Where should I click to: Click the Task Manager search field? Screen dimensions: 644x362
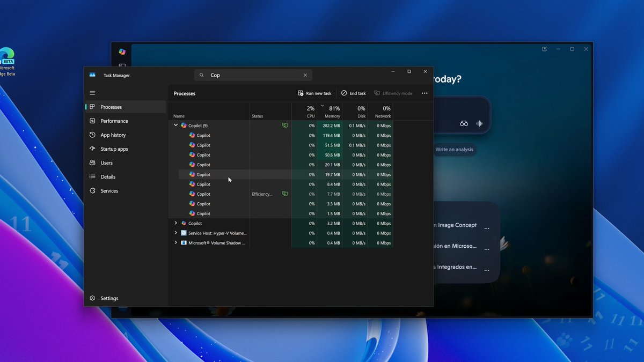point(253,75)
